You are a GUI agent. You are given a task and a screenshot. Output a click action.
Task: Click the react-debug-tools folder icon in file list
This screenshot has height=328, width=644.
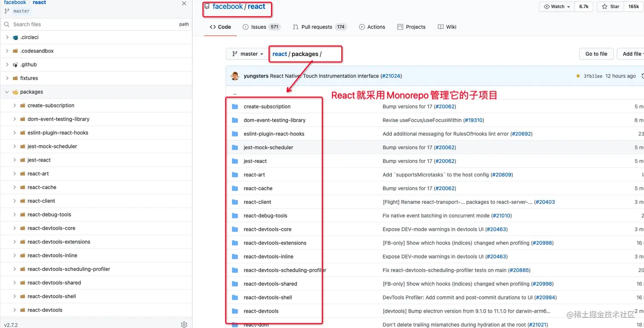pyautogui.click(x=235, y=215)
